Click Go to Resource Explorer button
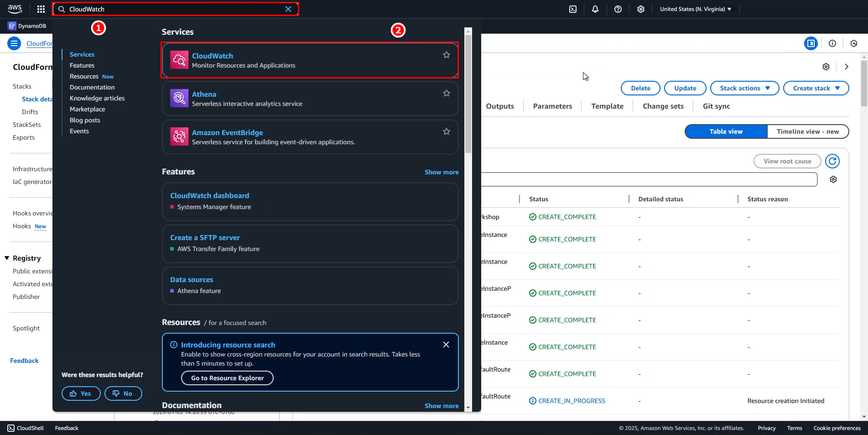Screen dimensions: 868x435 (x=227, y=378)
